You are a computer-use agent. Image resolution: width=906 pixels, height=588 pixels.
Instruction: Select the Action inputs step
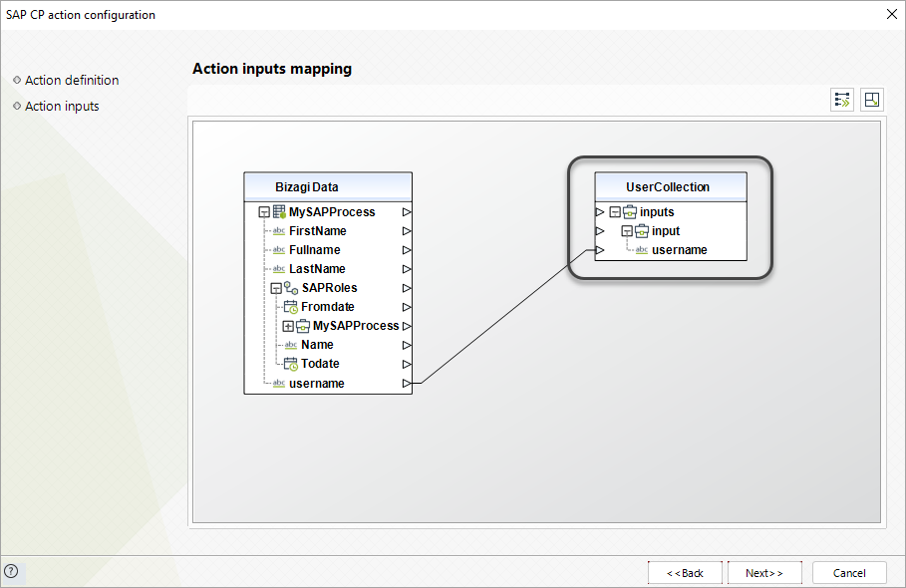62,107
